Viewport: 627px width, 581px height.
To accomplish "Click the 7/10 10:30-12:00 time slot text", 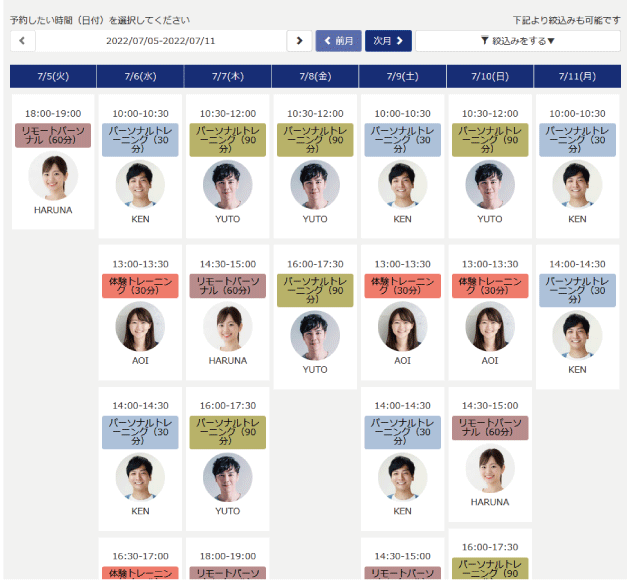I will [x=490, y=114].
